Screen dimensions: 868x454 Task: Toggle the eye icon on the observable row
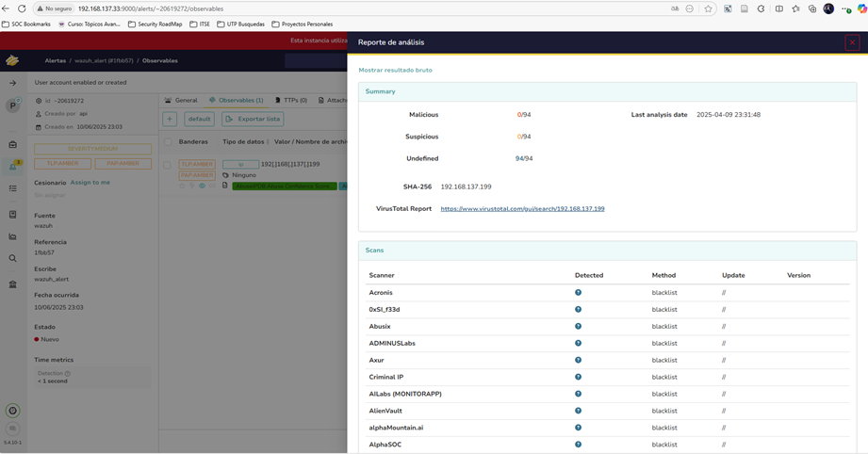point(202,186)
